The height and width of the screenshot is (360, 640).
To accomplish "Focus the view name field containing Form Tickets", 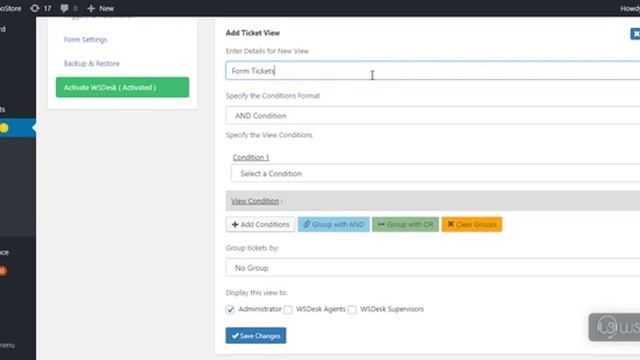I will (433, 71).
